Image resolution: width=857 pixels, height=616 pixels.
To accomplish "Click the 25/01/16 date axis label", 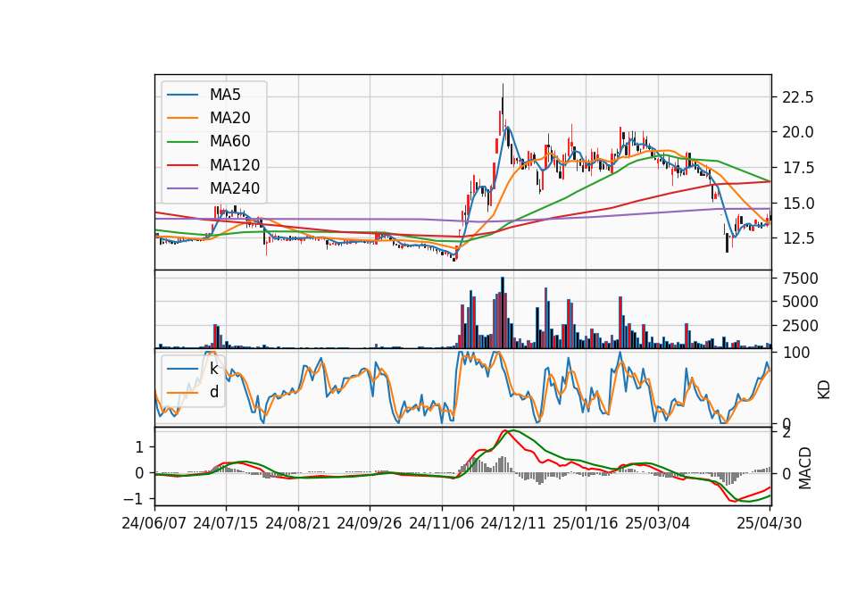I will 586,523.
